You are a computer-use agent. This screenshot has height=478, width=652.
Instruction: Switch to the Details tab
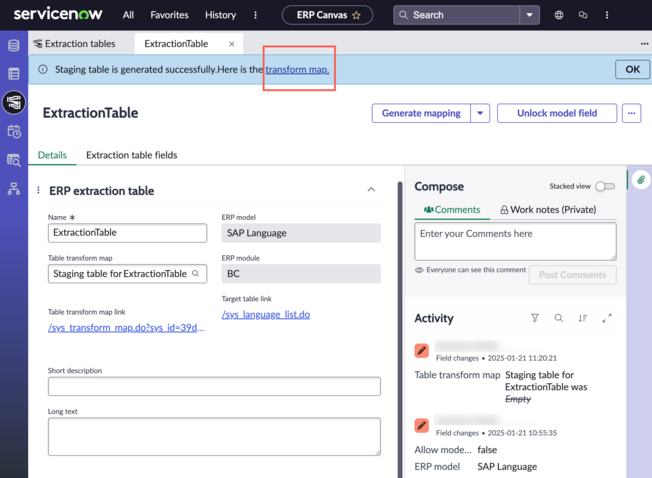(x=52, y=155)
